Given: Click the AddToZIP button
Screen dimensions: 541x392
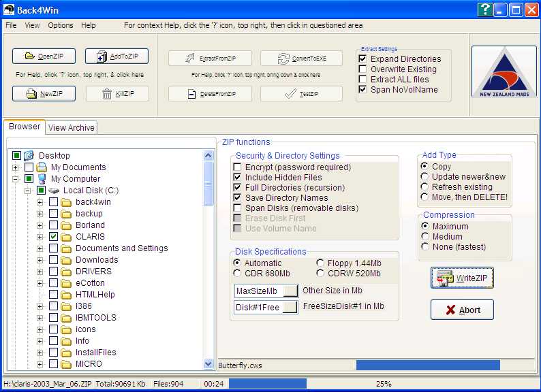Looking at the screenshot, I should coord(117,56).
